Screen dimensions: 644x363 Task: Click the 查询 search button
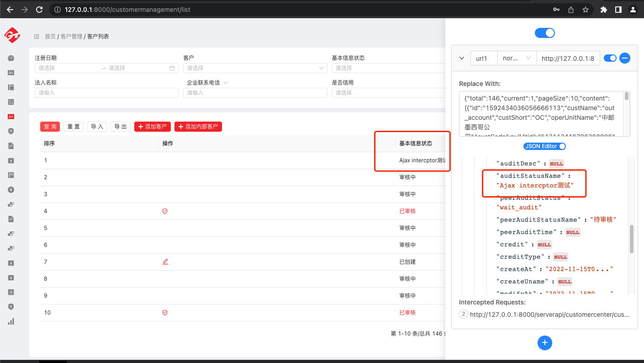pos(50,127)
